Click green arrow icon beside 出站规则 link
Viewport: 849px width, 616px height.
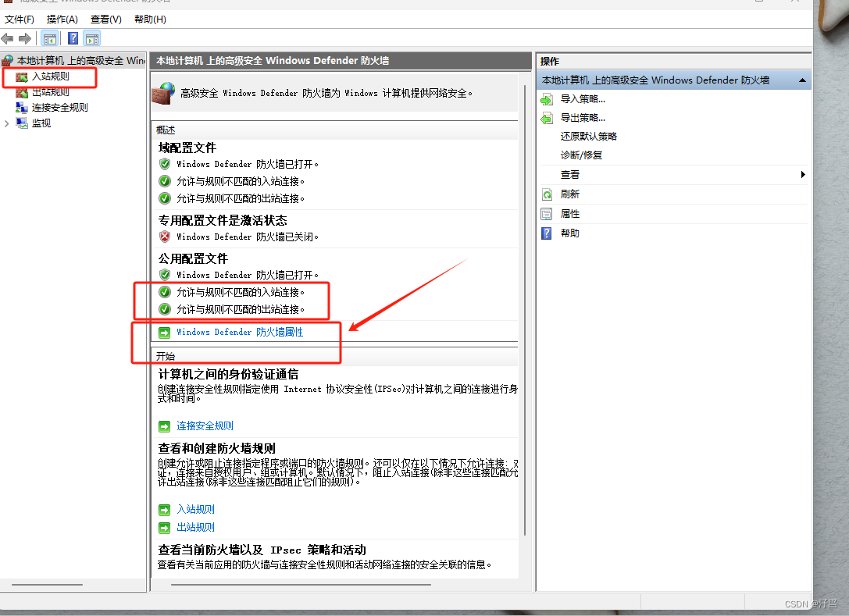click(165, 528)
